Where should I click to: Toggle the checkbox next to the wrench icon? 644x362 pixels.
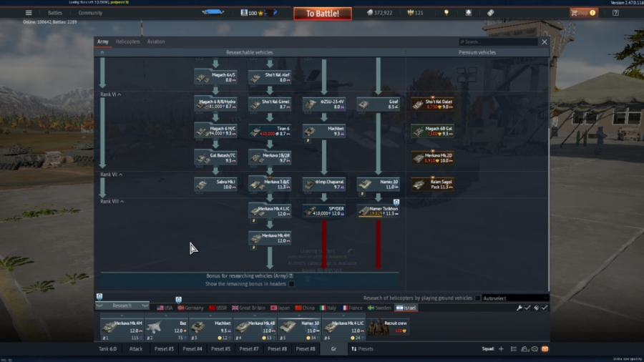click(528, 308)
